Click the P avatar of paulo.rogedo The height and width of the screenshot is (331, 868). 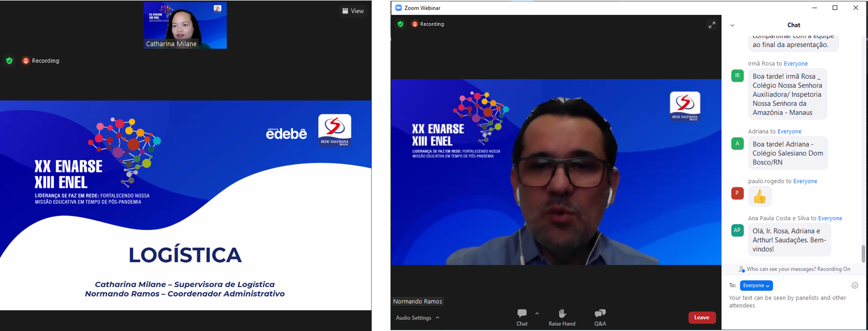tap(738, 193)
